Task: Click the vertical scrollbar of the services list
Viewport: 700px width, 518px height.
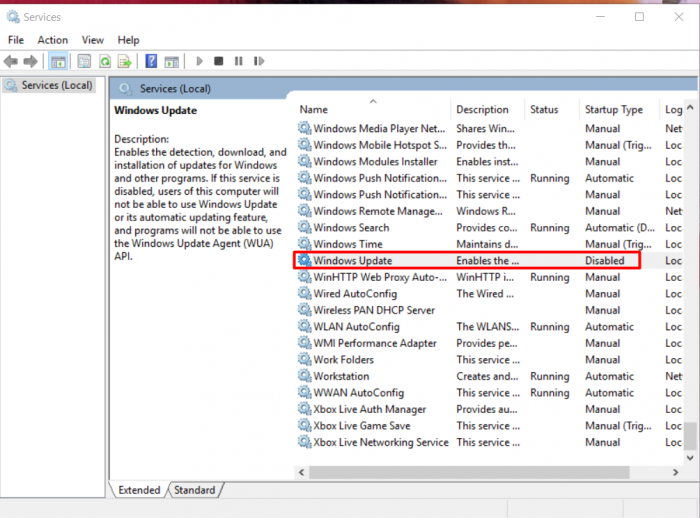Action: [690, 300]
